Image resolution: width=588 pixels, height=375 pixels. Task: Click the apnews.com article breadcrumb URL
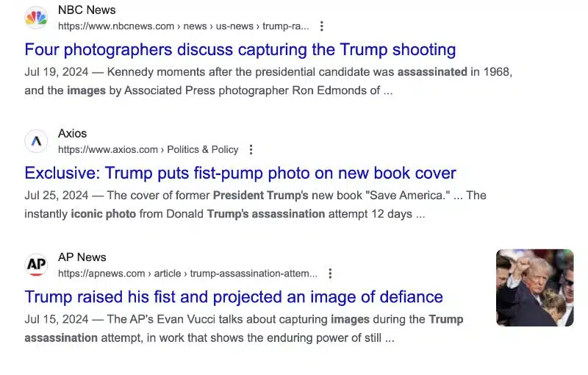click(187, 274)
